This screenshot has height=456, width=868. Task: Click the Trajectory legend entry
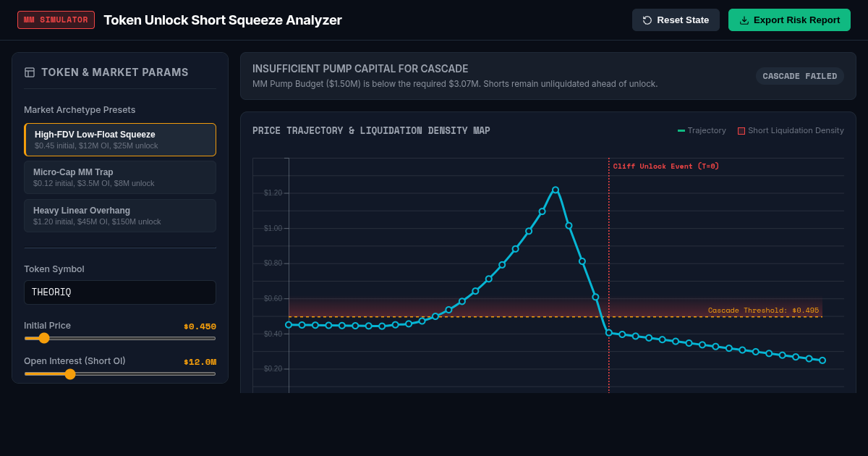point(702,130)
